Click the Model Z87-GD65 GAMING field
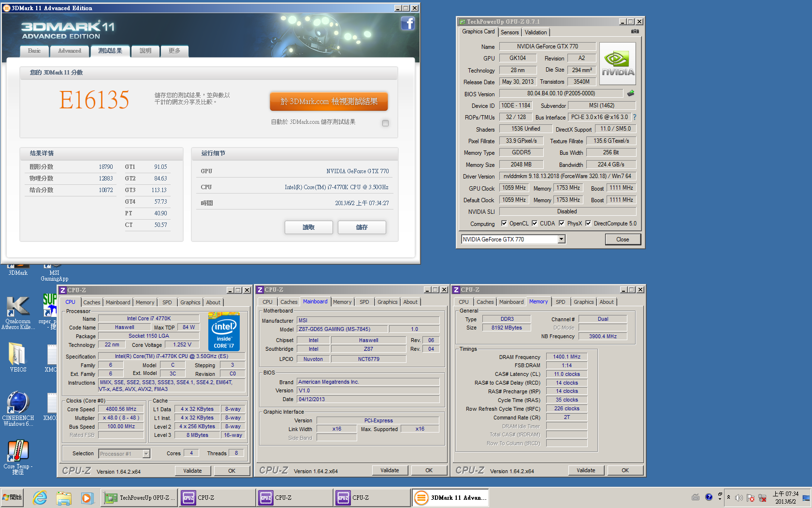Image resolution: width=812 pixels, height=508 pixels. 342,329
